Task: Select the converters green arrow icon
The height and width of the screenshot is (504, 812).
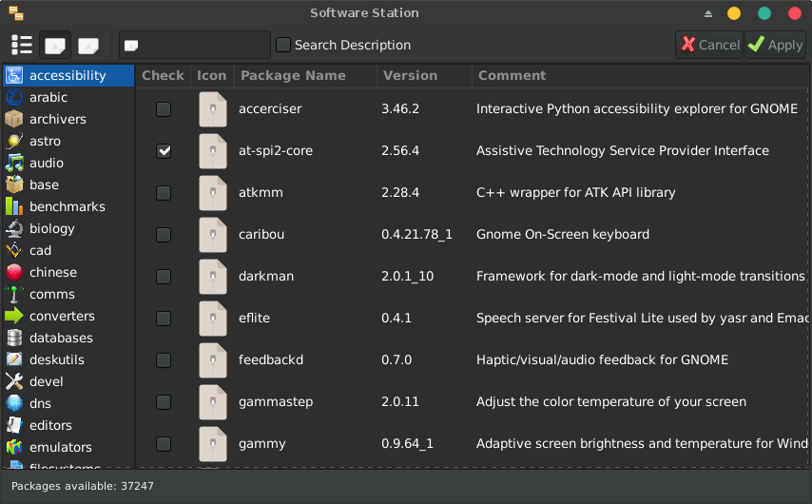Action: 14,316
